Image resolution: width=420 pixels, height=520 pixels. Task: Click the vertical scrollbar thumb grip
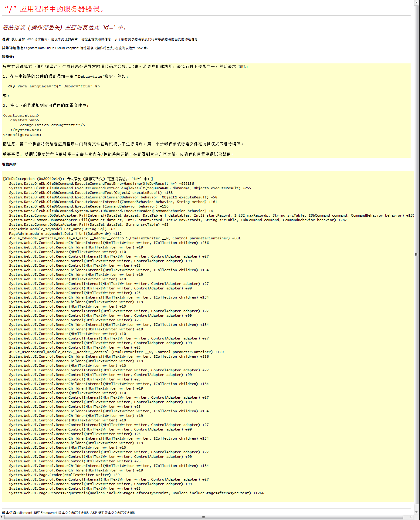(416, 255)
